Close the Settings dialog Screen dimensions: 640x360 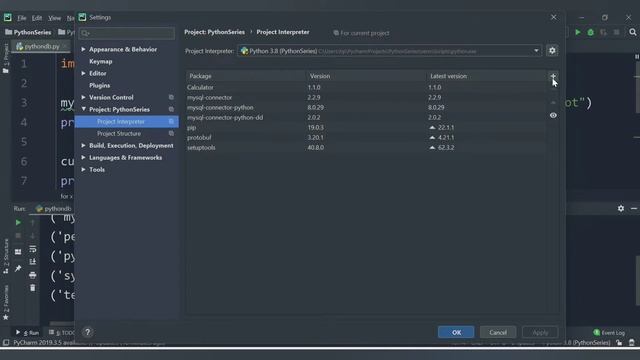click(x=553, y=17)
